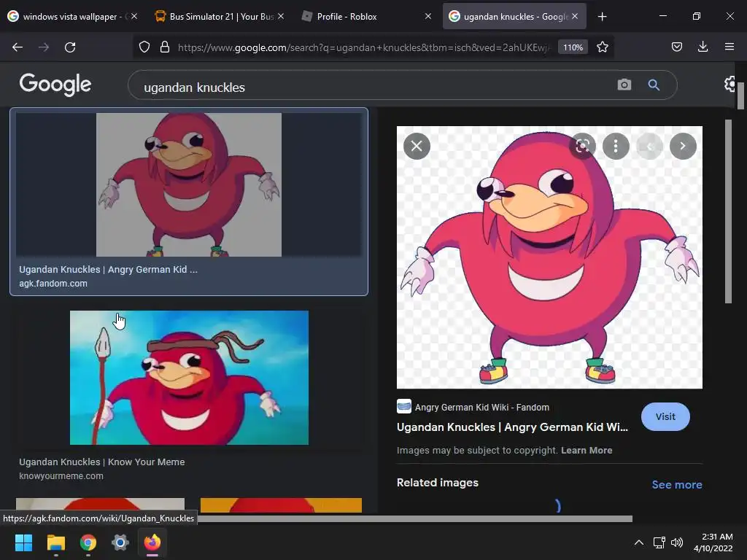This screenshot has height=560, width=747.
Task: Open the three-dot more options menu on the preview
Action: point(616,146)
